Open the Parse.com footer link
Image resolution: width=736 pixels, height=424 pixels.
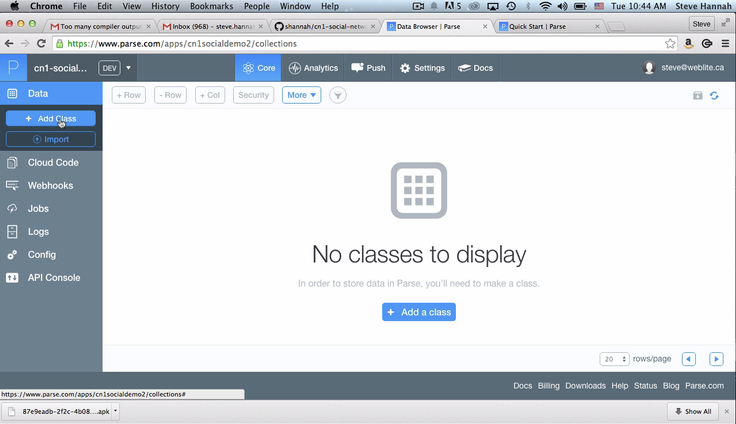pos(704,385)
